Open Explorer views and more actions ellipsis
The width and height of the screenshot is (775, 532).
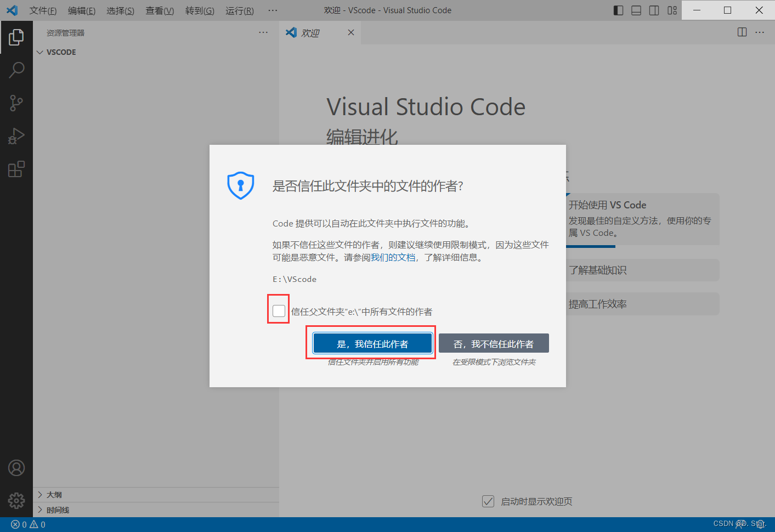(263, 32)
